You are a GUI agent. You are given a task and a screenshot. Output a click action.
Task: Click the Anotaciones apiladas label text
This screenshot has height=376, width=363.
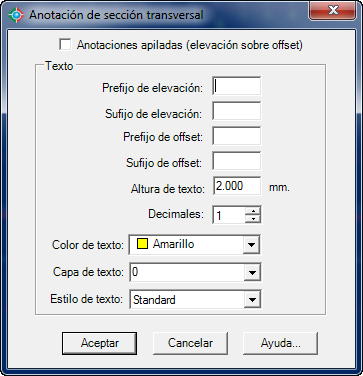[189, 45]
